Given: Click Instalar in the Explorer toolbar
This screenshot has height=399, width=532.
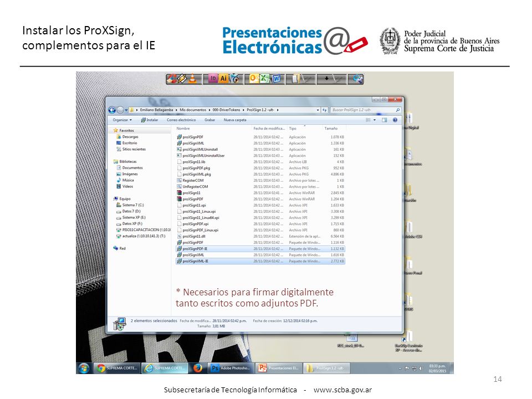Looking at the screenshot, I should tap(150, 120).
